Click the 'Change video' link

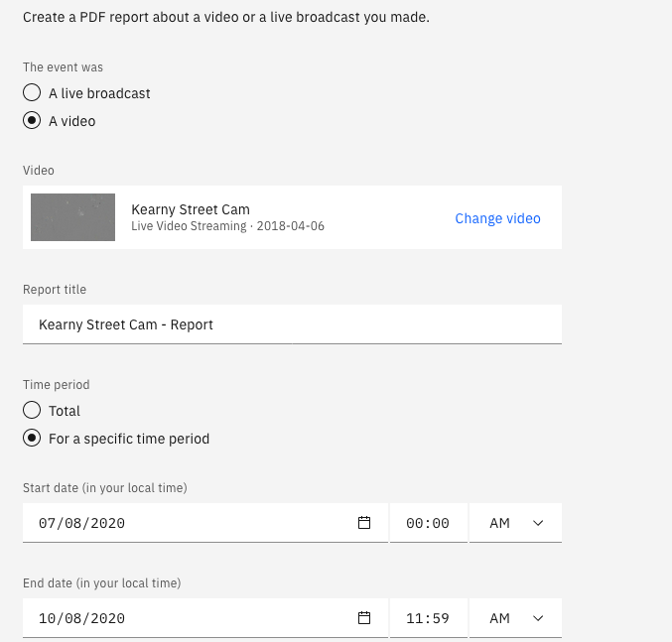pyautogui.click(x=497, y=218)
